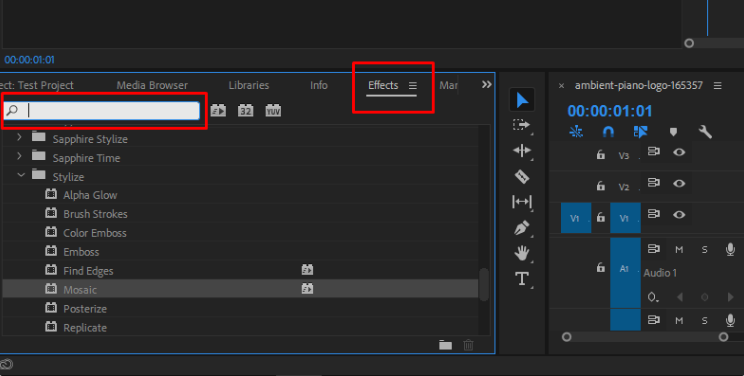This screenshot has width=744, height=376.
Task: Go to next keyframe on Audio 1
Action: [730, 297]
